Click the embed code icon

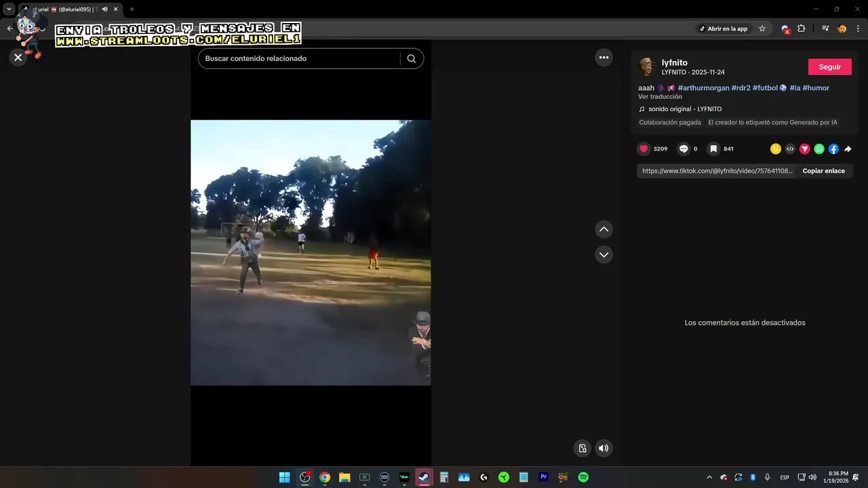click(x=790, y=149)
